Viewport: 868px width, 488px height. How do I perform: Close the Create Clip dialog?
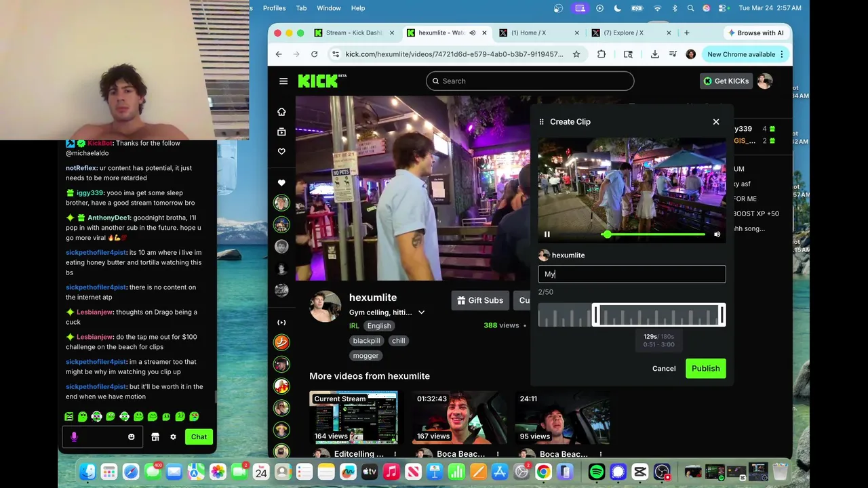(x=716, y=122)
